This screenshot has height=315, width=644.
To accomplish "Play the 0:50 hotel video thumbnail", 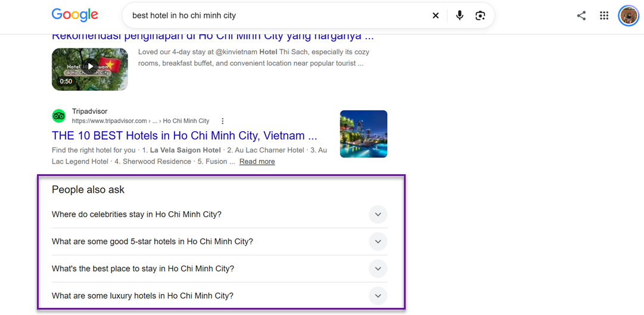I will (89, 69).
